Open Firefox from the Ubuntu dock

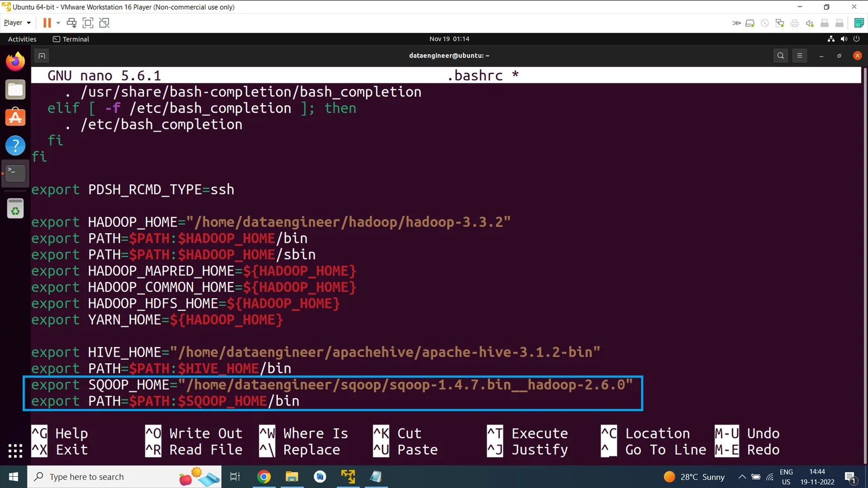click(x=15, y=61)
